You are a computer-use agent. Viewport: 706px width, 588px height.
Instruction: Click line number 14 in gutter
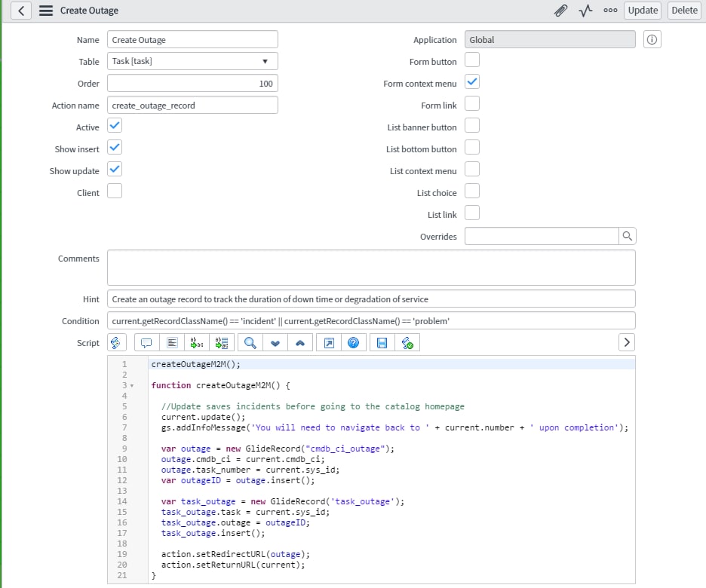(x=122, y=501)
